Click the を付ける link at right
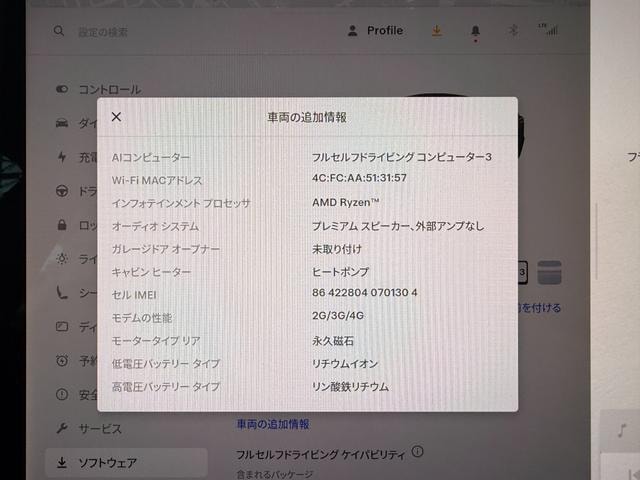Screen dimensions: 640x480 point(540,308)
